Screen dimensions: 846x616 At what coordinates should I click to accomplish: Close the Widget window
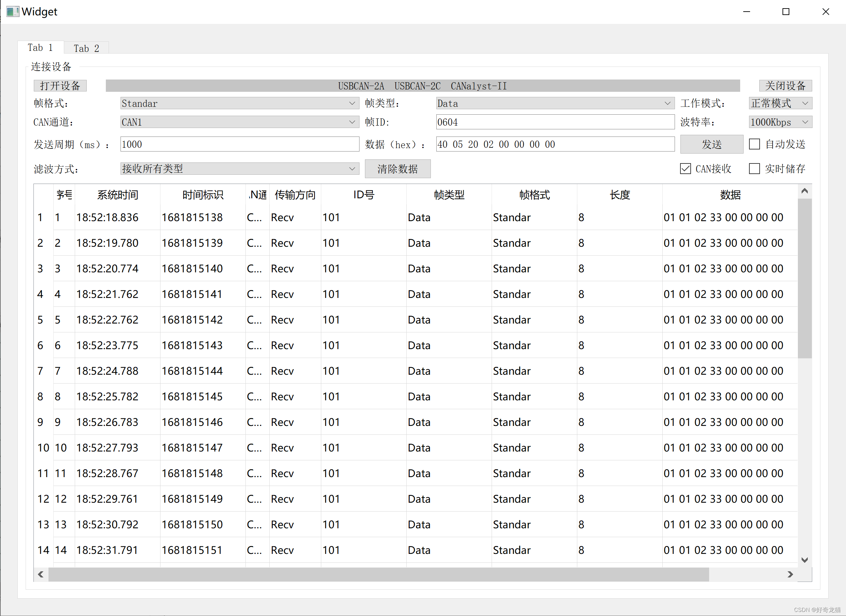826,12
